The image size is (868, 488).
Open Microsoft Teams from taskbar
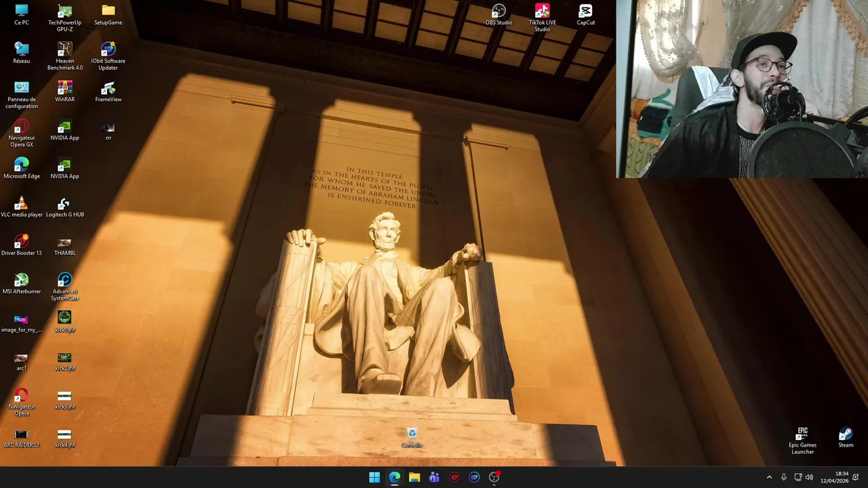pos(434,477)
